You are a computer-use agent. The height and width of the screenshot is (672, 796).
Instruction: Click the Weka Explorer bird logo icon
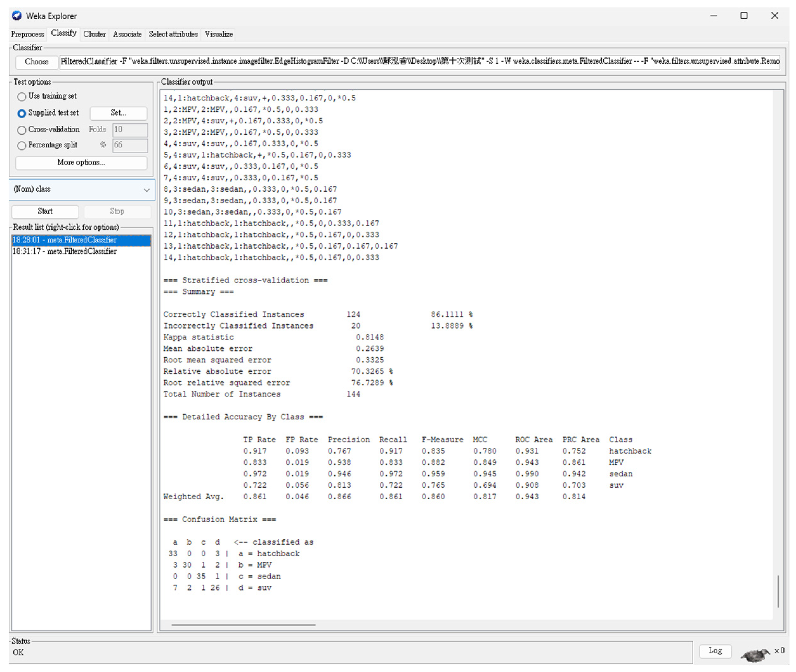17,16
